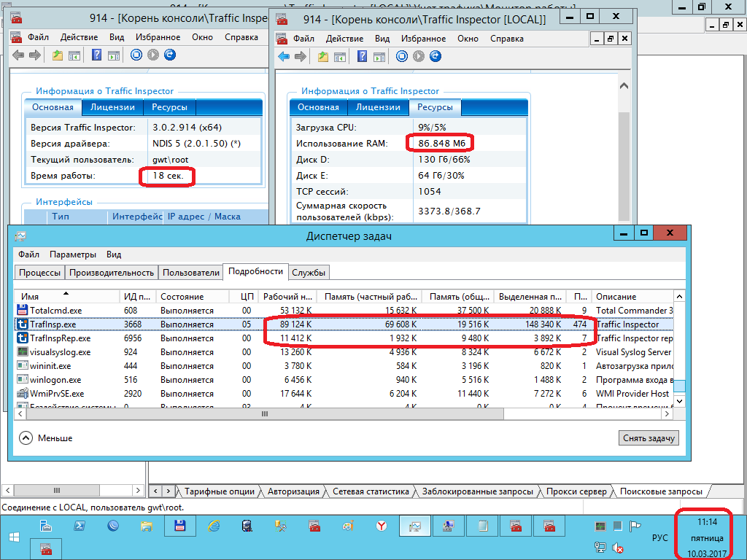This screenshot has width=747, height=560.
Task: Open help from left console toolbar icon
Action: 97,55
